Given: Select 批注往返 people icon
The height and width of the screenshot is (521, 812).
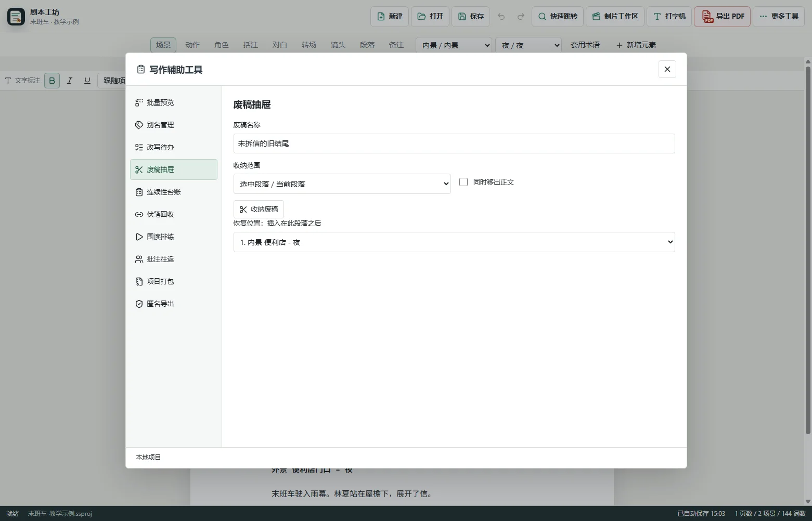Looking at the screenshot, I should click(139, 259).
